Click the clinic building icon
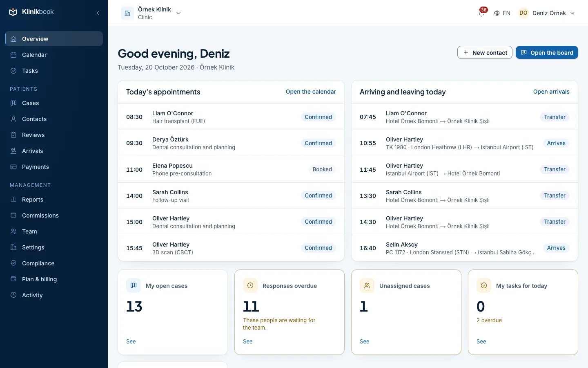This screenshot has width=588, height=368. [127, 13]
